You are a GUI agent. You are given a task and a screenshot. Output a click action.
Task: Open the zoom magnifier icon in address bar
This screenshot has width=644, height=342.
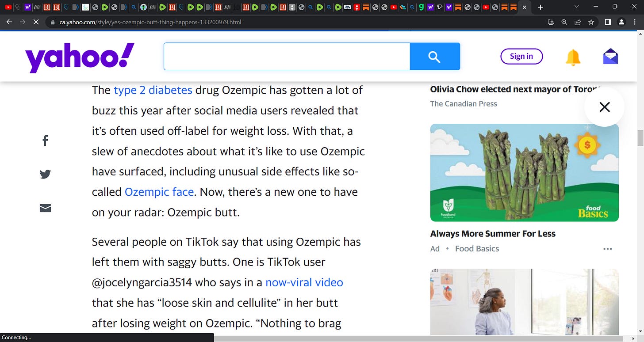(x=564, y=22)
